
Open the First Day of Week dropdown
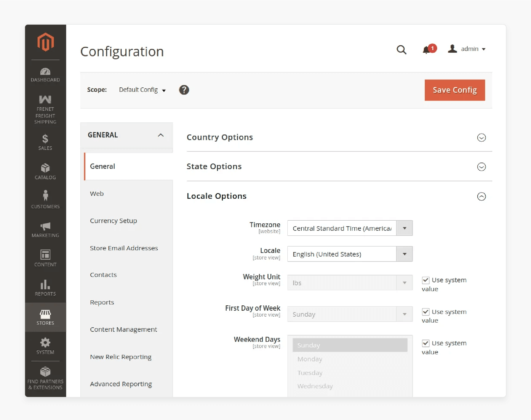pyautogui.click(x=350, y=314)
